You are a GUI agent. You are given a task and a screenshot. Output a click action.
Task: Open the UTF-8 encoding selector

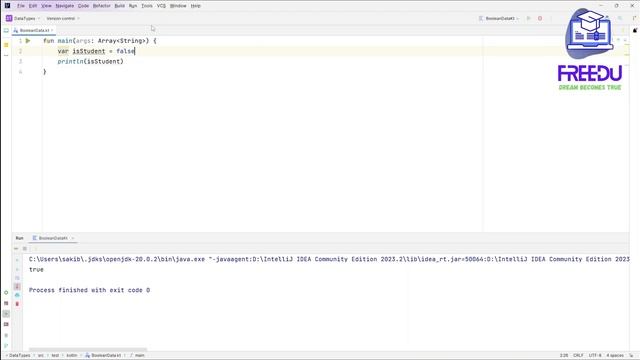pyautogui.click(x=595, y=356)
